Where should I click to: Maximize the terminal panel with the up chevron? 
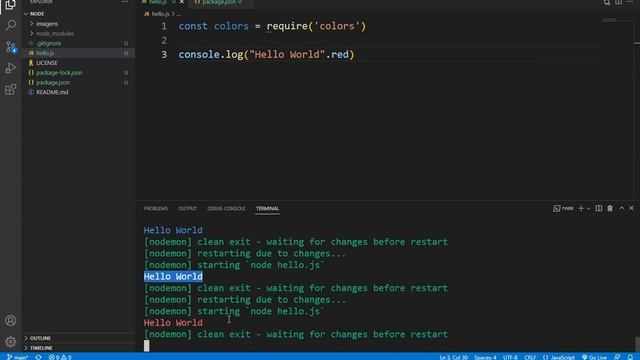point(621,208)
